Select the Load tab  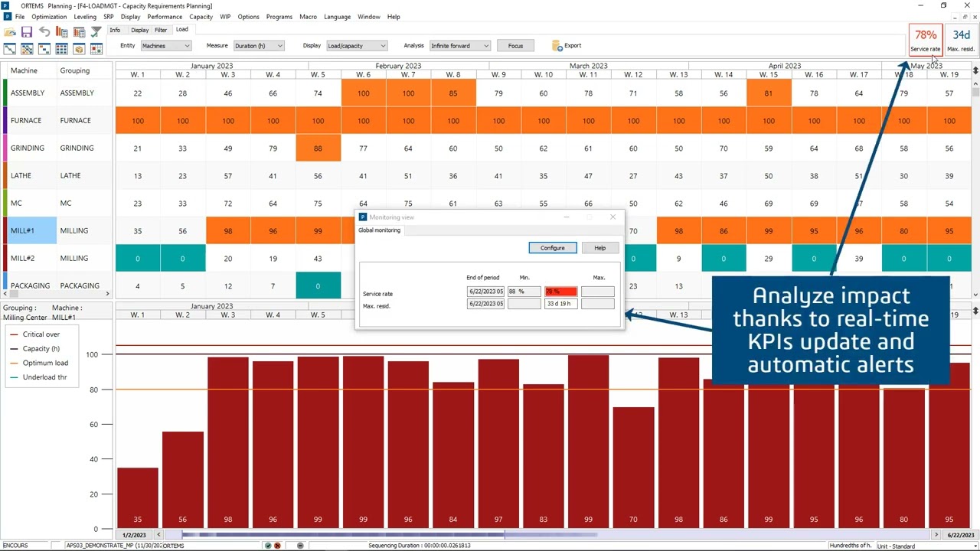pyautogui.click(x=181, y=30)
